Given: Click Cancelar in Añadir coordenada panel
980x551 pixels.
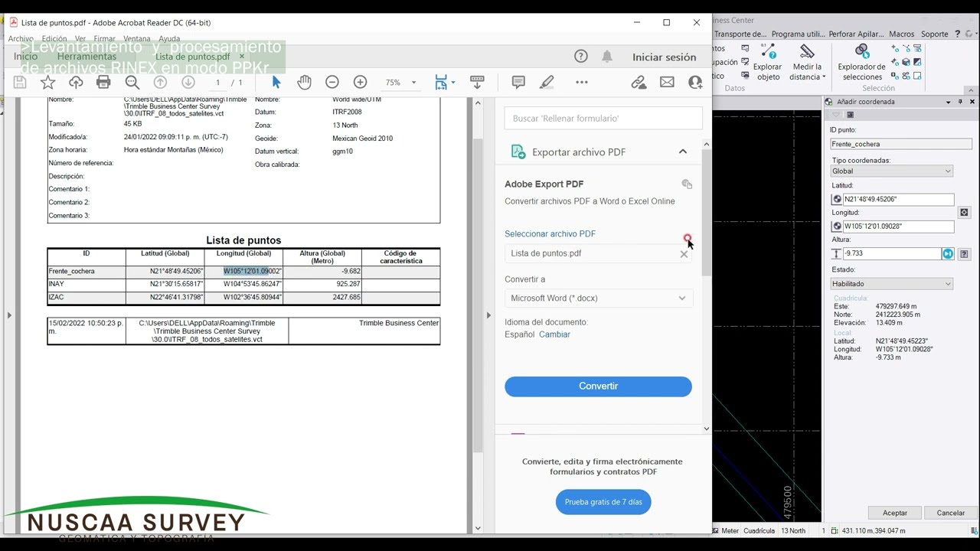Looking at the screenshot, I should click(x=950, y=513).
